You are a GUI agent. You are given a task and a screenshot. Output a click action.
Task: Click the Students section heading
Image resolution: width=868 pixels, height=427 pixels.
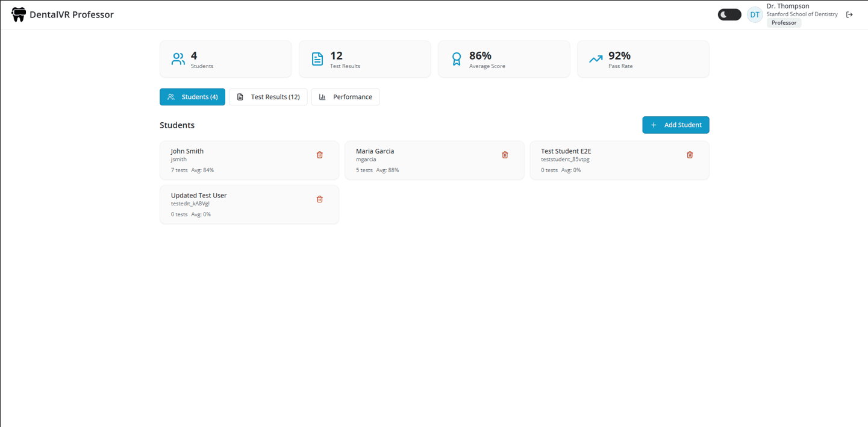[x=177, y=125]
